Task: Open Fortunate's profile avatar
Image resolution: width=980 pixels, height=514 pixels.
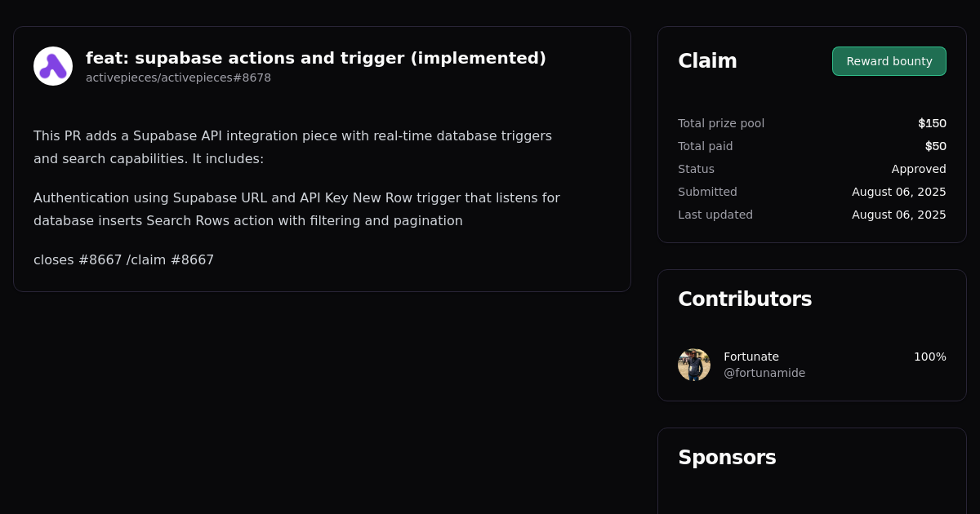Action: (x=694, y=365)
